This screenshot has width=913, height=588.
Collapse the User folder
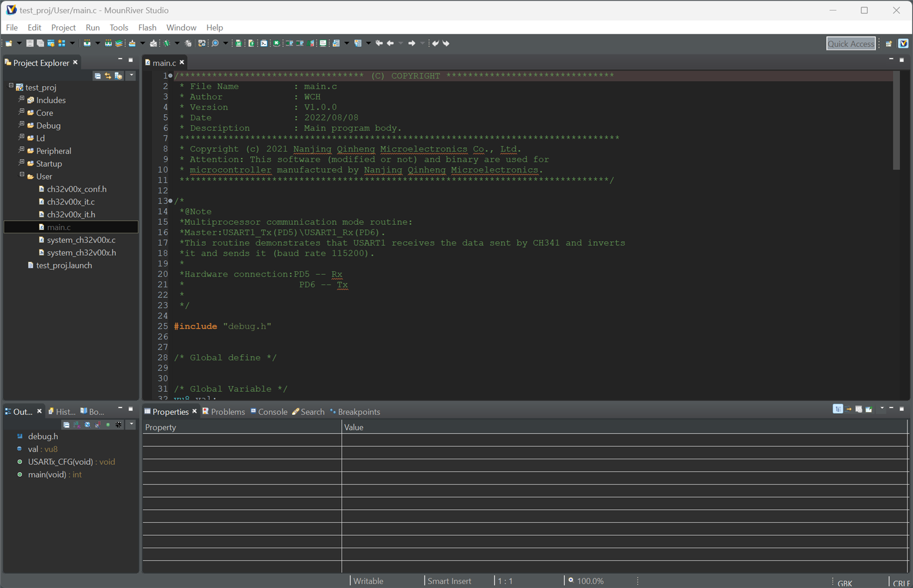[x=21, y=175]
